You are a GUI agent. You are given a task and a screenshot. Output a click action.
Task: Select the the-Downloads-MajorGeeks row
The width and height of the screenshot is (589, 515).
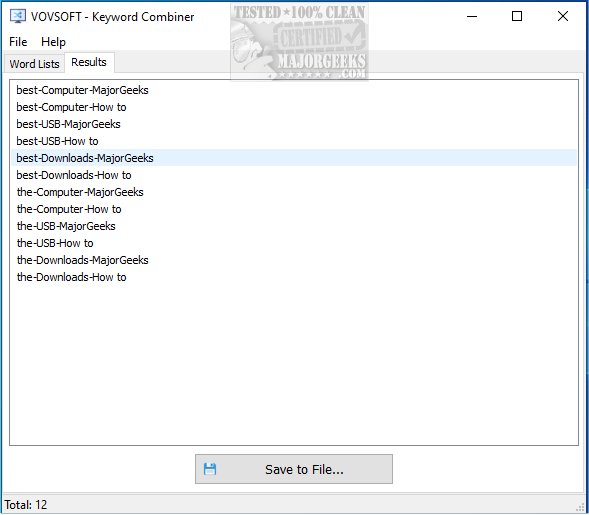click(x=294, y=260)
